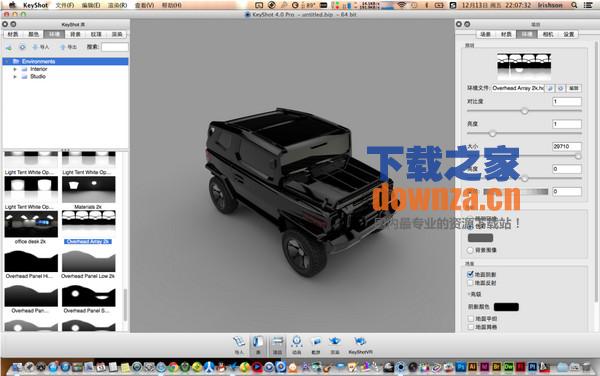Image resolution: width=600 pixels, height=376 pixels.
Task: Switch to library panel's Backplates (背景) tab
Action: click(x=75, y=34)
